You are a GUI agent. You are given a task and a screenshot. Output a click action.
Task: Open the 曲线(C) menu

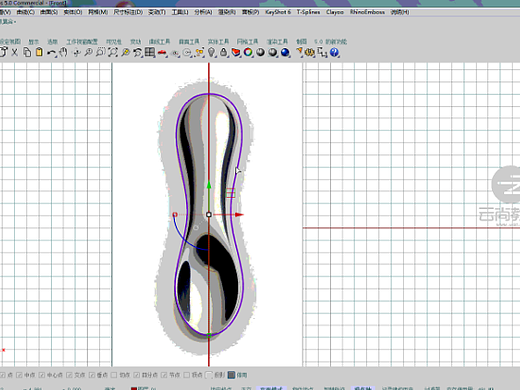coord(26,12)
